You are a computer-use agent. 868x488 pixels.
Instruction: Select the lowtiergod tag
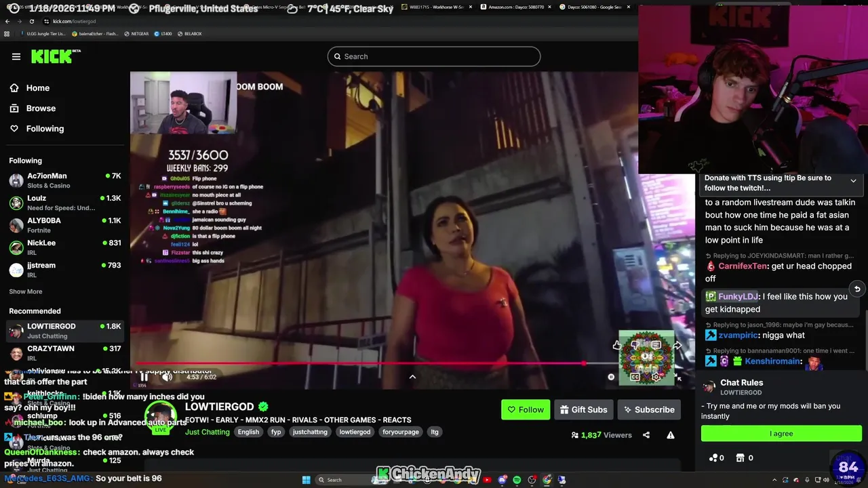[x=355, y=432]
